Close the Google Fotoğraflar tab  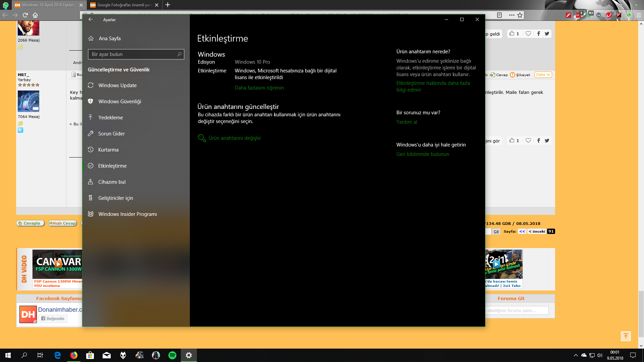pos(157,5)
